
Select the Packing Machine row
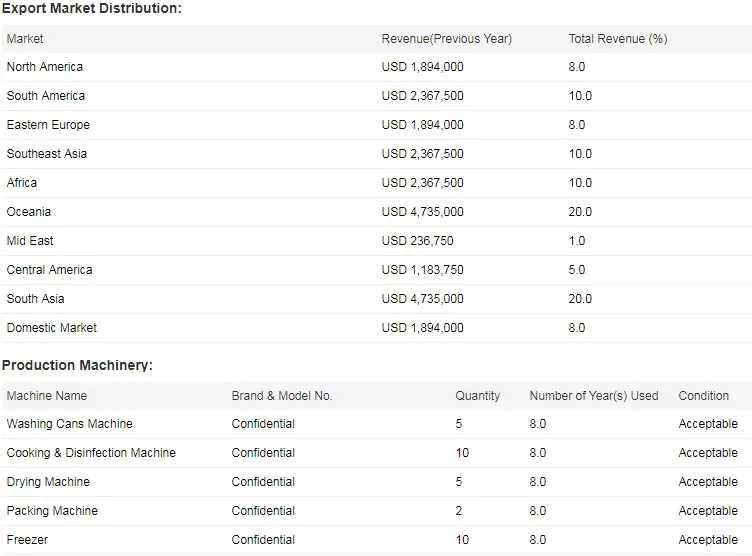click(52, 511)
